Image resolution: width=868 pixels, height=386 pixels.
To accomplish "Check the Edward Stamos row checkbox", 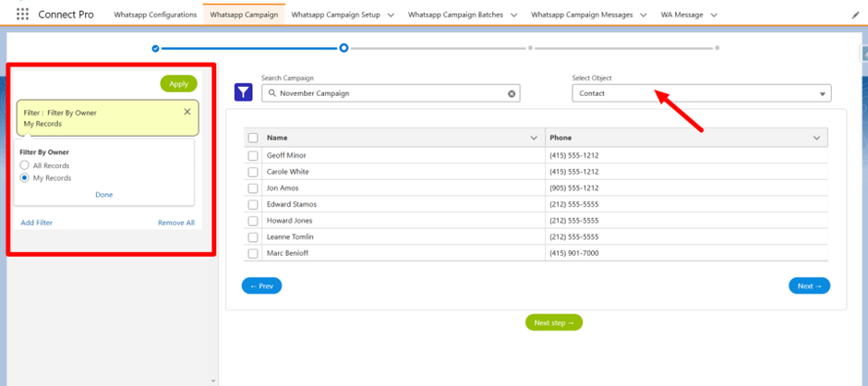I will 253,205.
